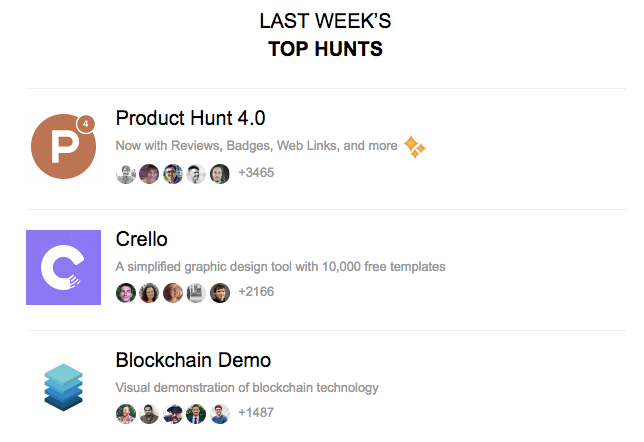This screenshot has height=442, width=644.
Task: Open the purple Crello logo
Action: coord(63,267)
